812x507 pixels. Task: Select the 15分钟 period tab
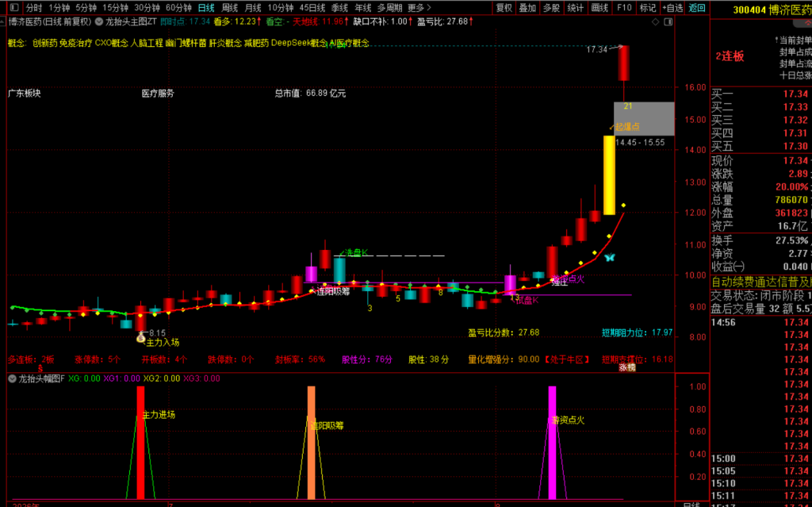click(x=115, y=8)
